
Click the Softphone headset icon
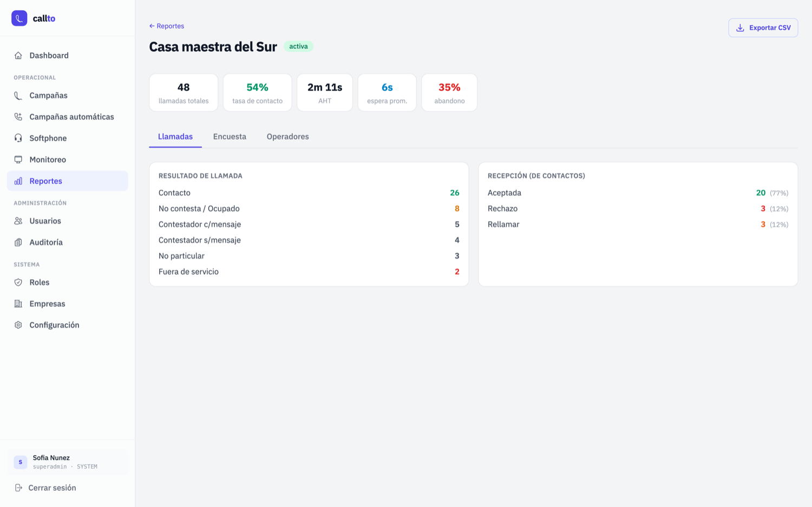[x=18, y=138]
